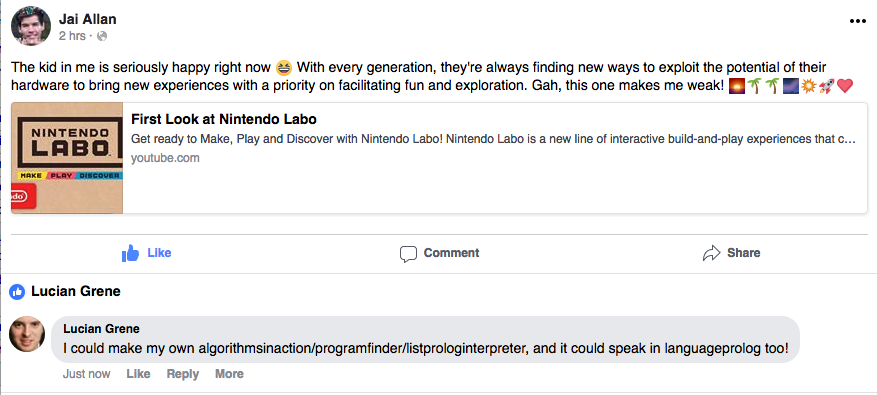The height and width of the screenshot is (395, 877).
Task: Toggle the thumbs-up Like icon on post
Action: pyautogui.click(x=130, y=253)
